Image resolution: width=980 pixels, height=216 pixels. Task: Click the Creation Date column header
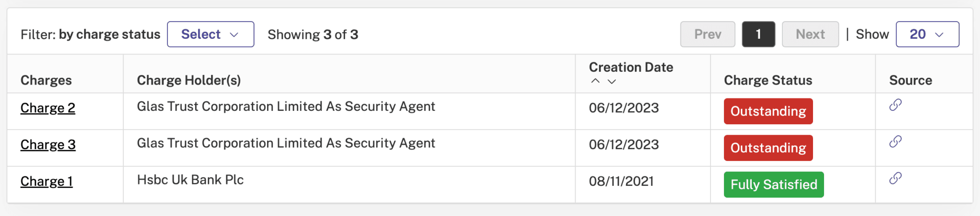[x=631, y=67]
